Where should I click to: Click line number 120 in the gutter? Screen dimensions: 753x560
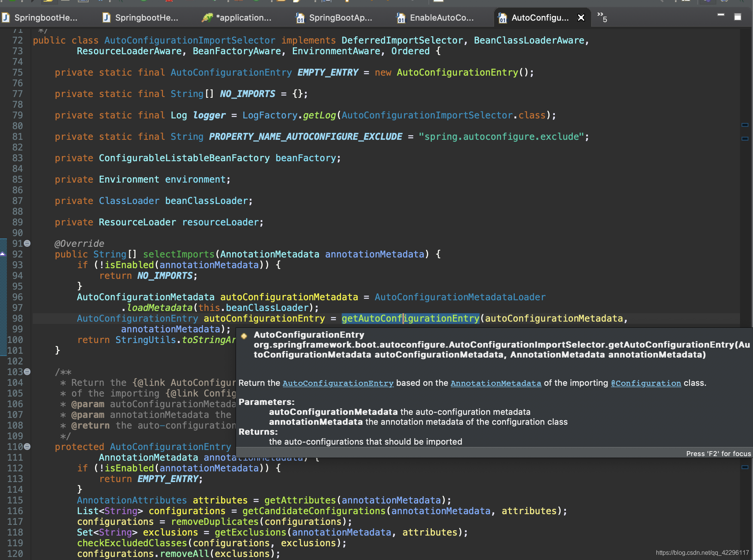click(15, 554)
